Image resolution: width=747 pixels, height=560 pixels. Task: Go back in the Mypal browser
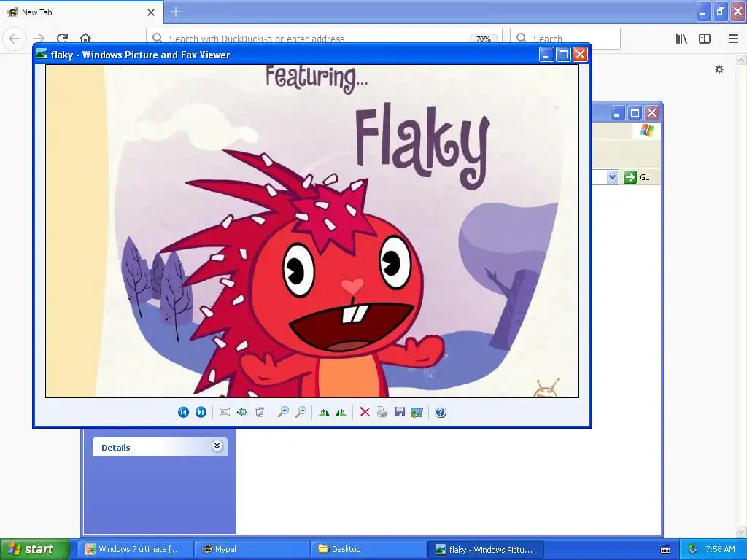tap(15, 39)
